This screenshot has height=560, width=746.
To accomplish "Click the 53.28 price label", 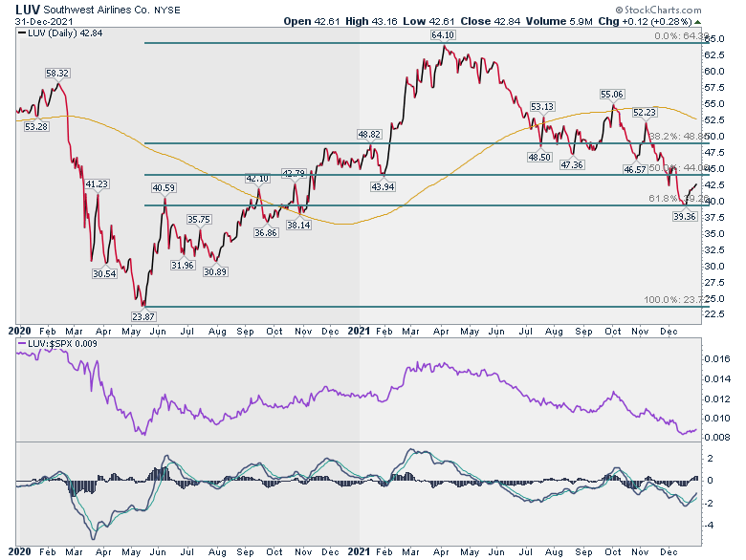I will 36,127.
